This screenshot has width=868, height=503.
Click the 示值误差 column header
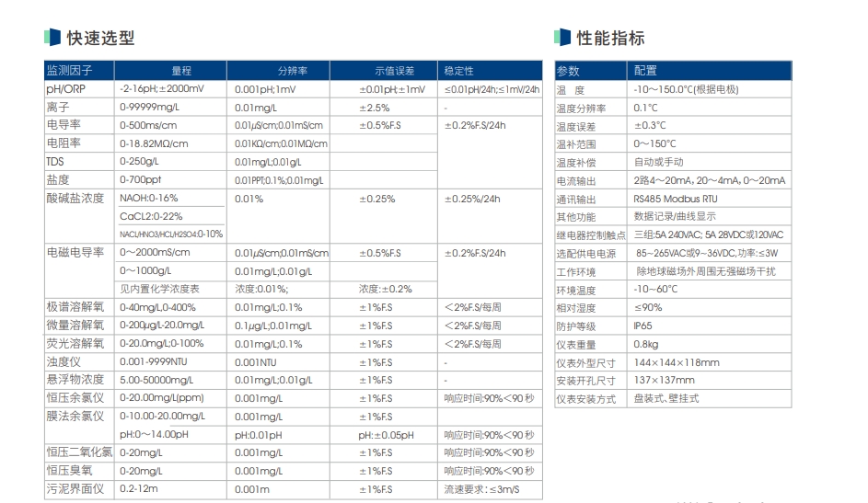(x=394, y=71)
